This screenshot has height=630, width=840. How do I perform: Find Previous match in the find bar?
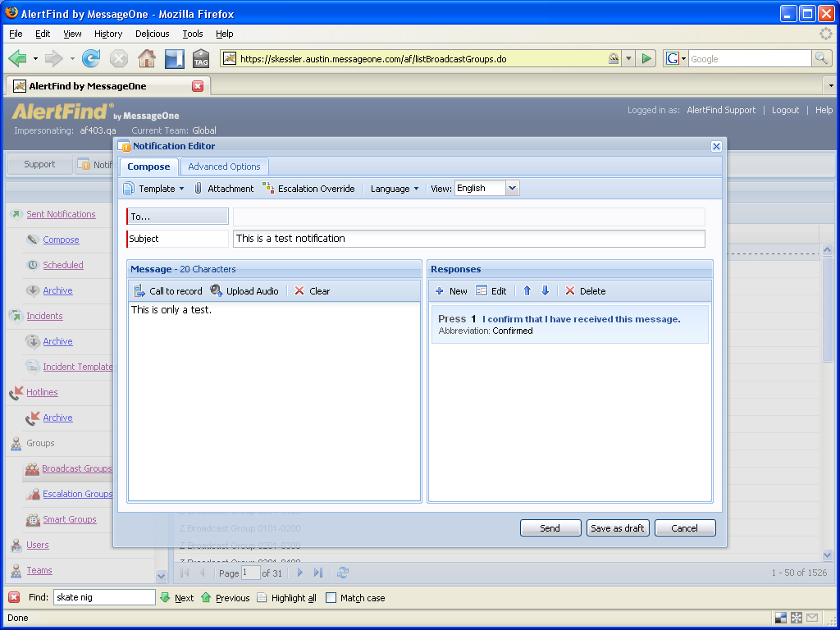click(226, 597)
